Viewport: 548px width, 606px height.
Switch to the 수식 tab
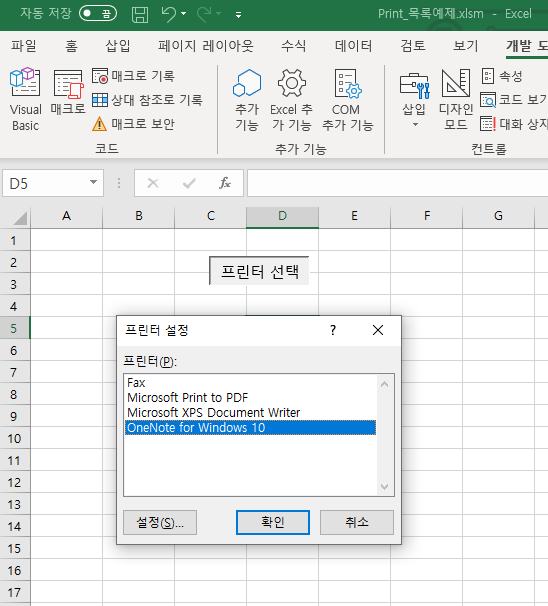click(294, 46)
